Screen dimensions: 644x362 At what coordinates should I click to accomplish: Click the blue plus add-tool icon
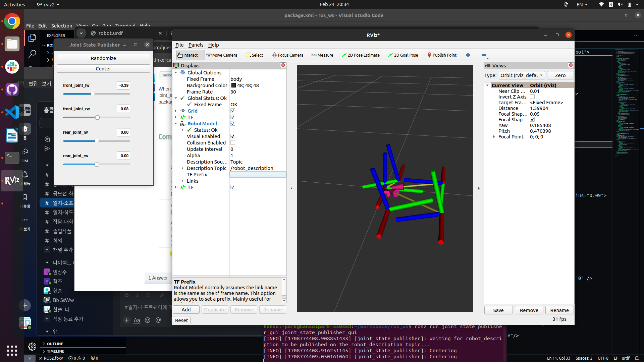[468, 55]
